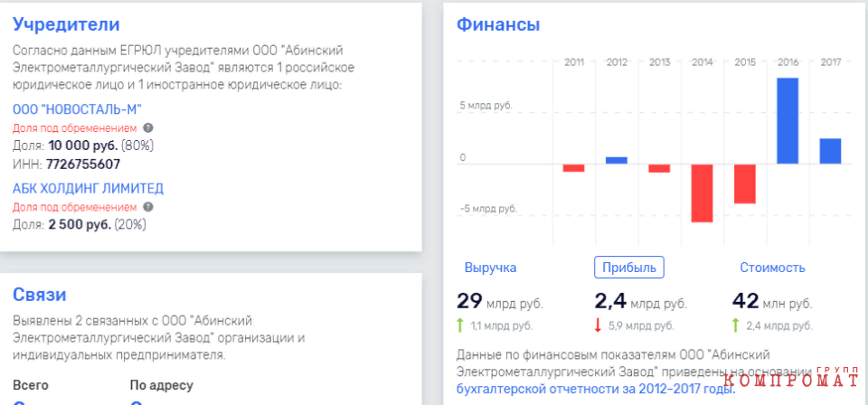Screen dimensions: 868x405
Task: Click the 'Всего' column label
Action: click(31, 385)
